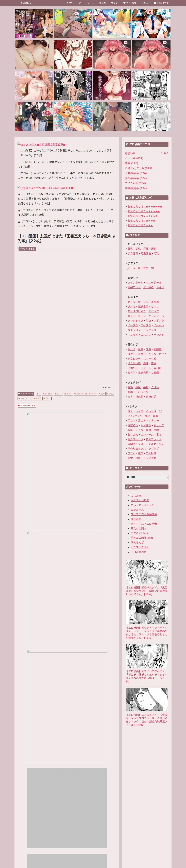This screenshot has height=868, width=186.
Task: Open the にじおま bookmark link
Action: 136,496
